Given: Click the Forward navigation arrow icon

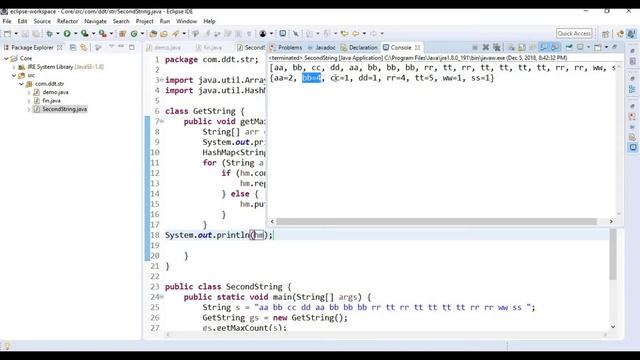Looking at the screenshot, I should [x=373, y=33].
